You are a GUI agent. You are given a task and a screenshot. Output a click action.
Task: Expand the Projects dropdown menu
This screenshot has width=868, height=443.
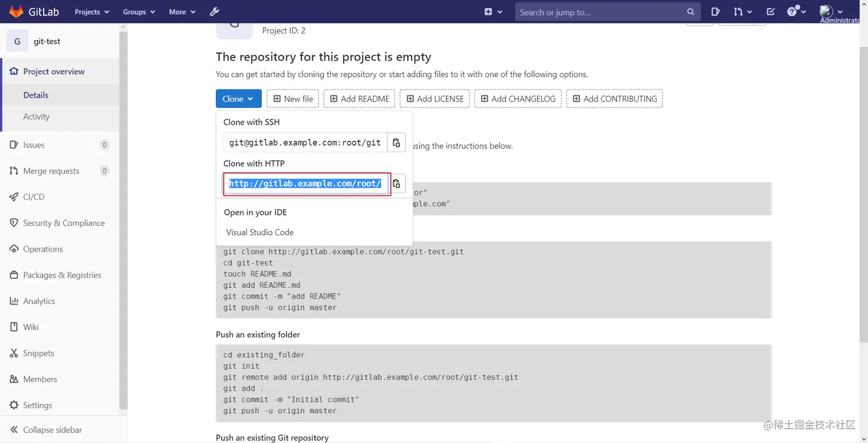point(92,11)
